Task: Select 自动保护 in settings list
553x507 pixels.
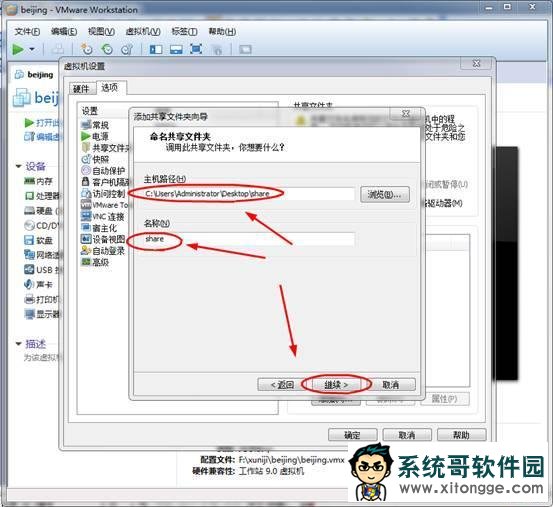Action: [103, 171]
